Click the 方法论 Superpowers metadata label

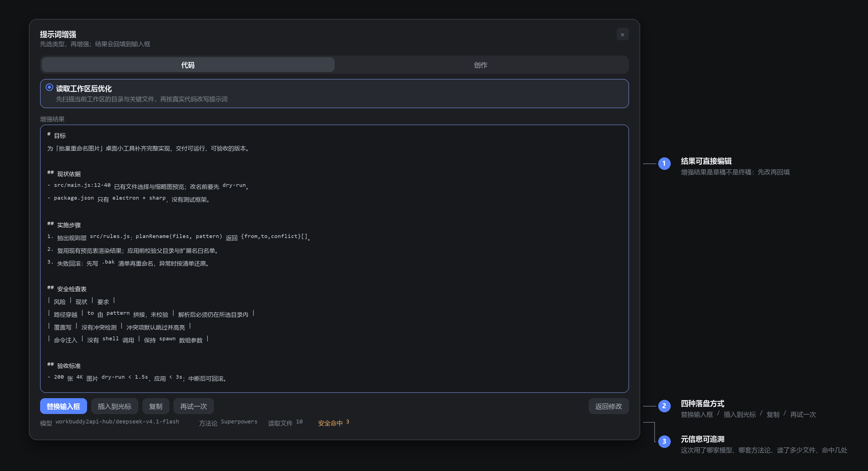point(228,423)
